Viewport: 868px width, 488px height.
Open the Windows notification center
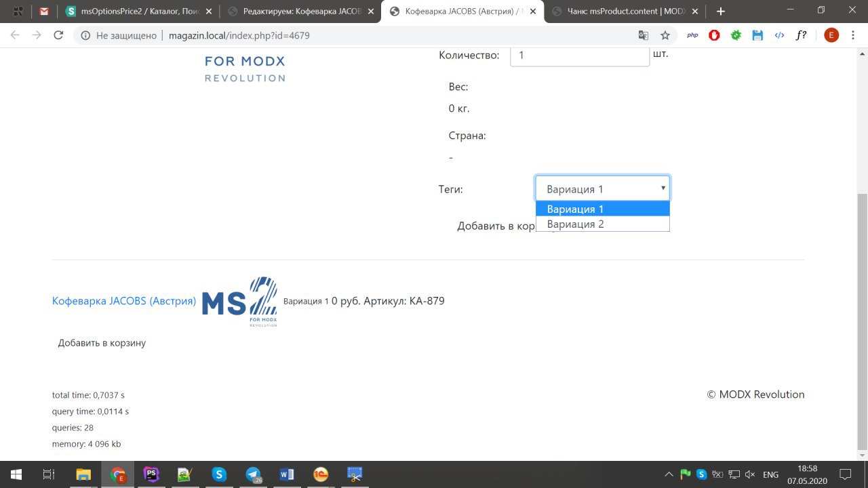point(846,474)
